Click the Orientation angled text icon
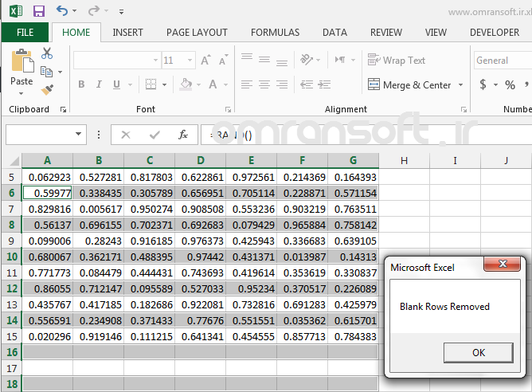This screenshot has width=532, height=392. 307,60
